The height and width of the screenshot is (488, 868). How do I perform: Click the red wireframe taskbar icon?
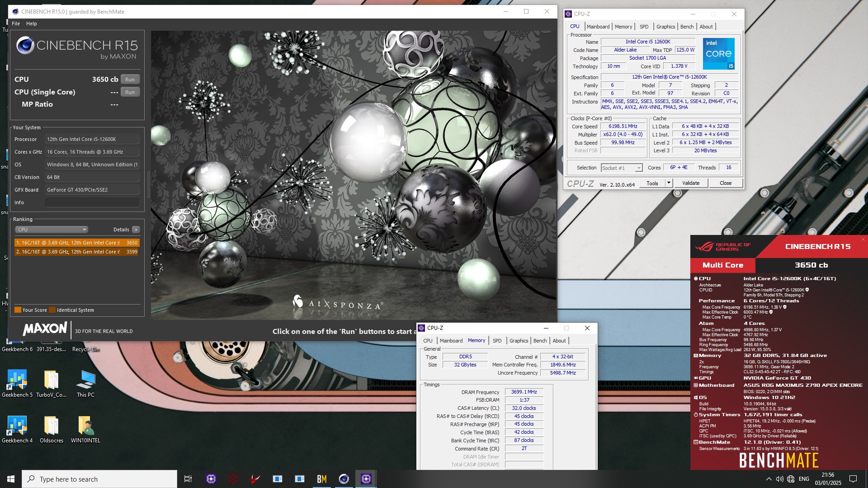[233, 479]
